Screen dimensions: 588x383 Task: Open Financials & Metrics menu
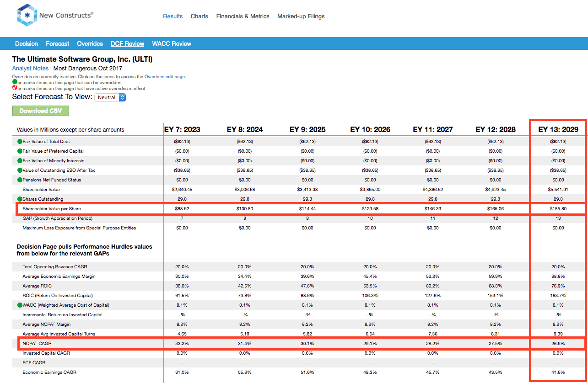pos(243,16)
